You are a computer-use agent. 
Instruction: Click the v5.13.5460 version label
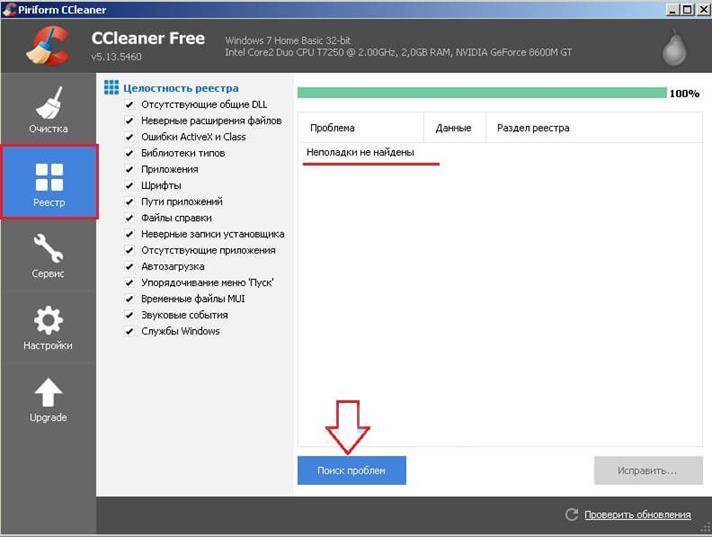[x=116, y=57]
